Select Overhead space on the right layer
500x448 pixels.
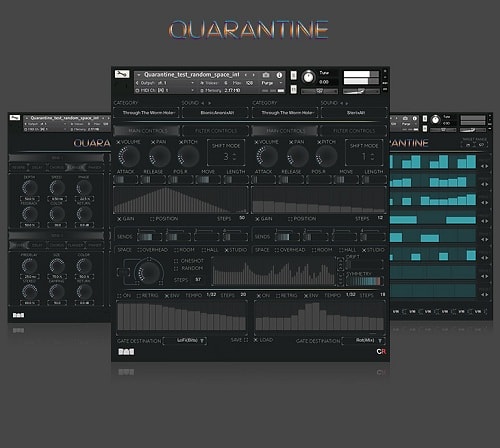tap(277, 250)
